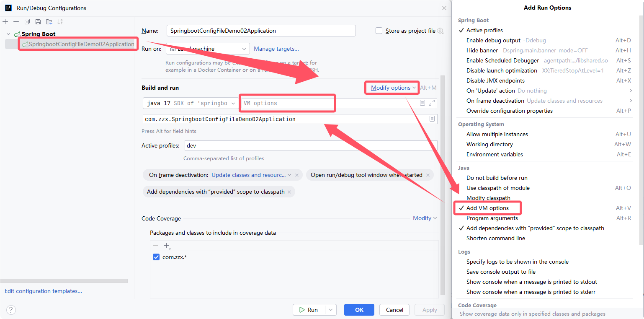Click the Apply button
Screen dimensions: 644x319
pyautogui.click(x=430, y=310)
